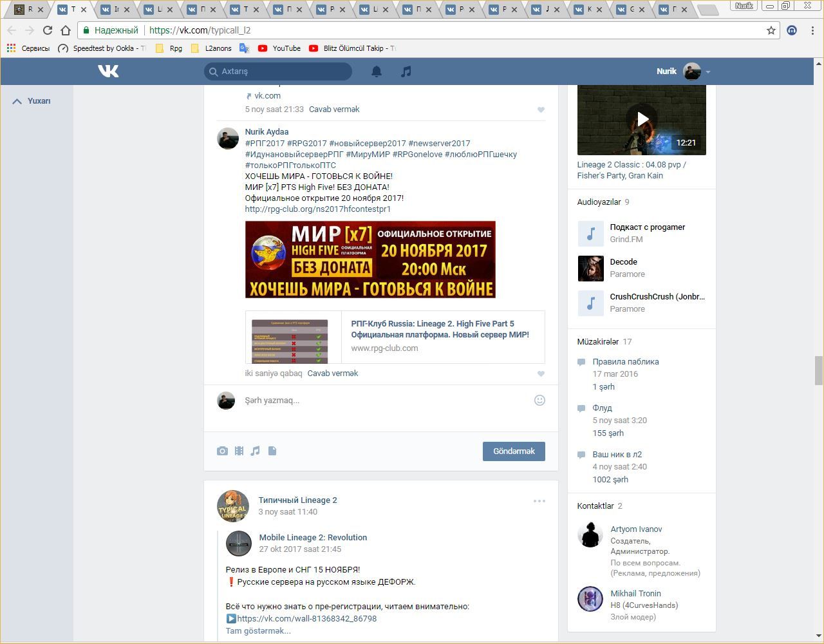Open the Mikhail Tronin contact profile
The image size is (824, 644).
pyautogui.click(x=635, y=594)
